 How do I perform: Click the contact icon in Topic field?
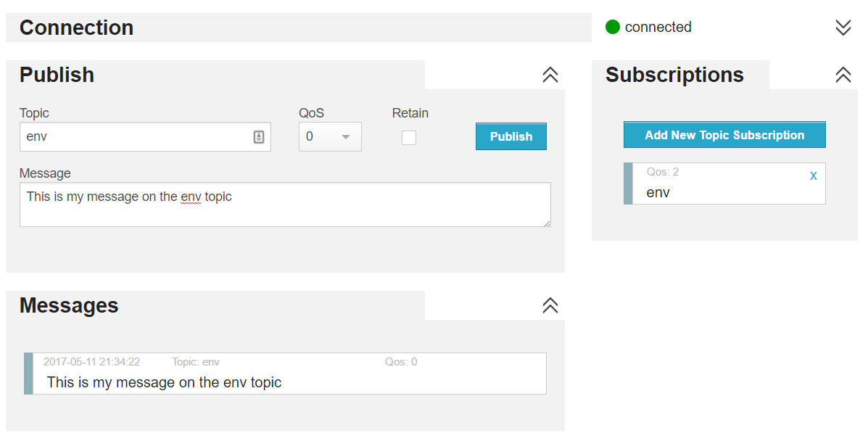point(259,136)
